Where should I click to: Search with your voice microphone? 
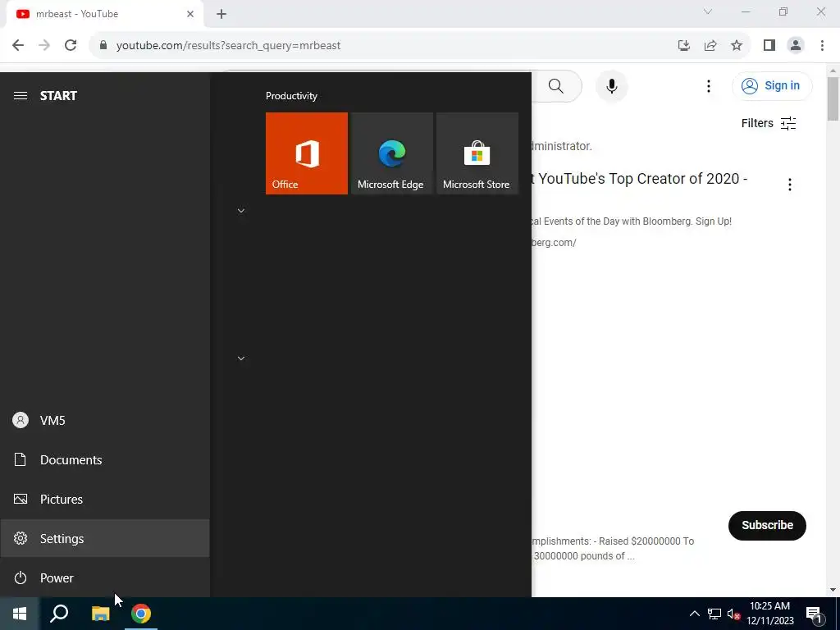coord(611,86)
